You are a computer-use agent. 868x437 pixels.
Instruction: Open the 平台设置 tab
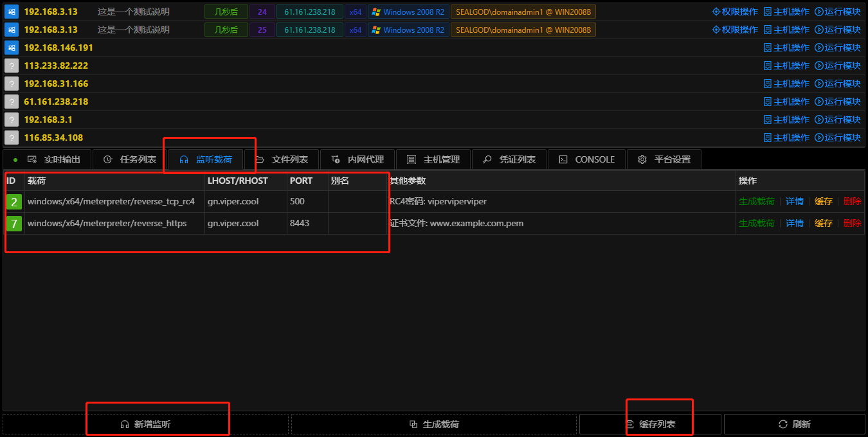(x=664, y=159)
